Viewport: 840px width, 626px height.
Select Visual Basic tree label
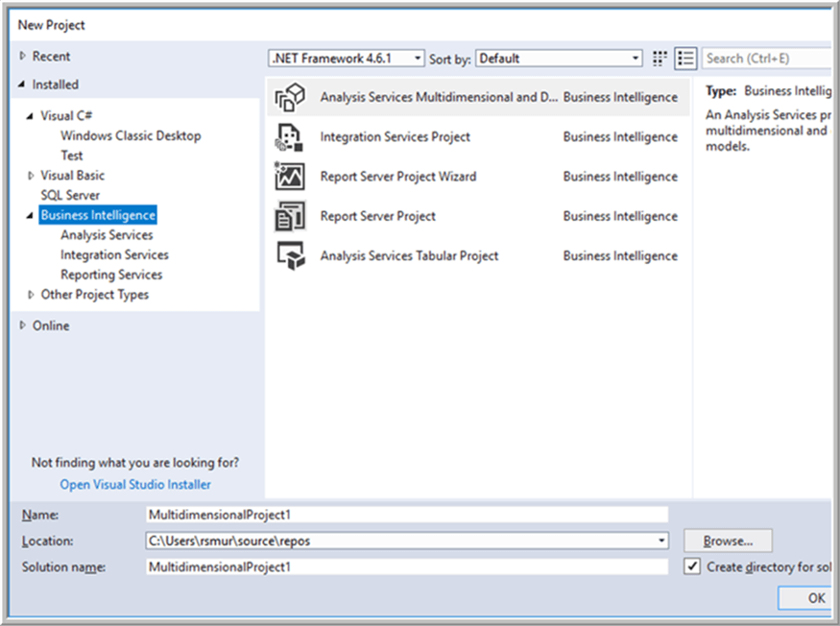(x=72, y=176)
